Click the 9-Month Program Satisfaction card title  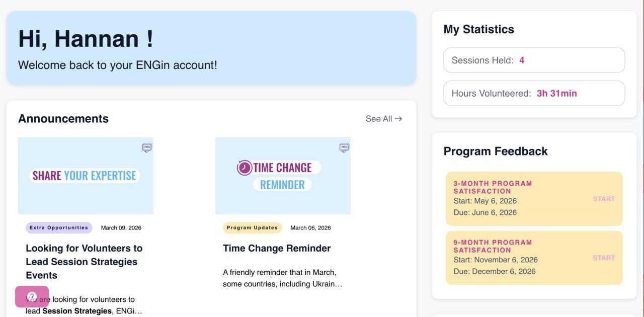tap(493, 246)
